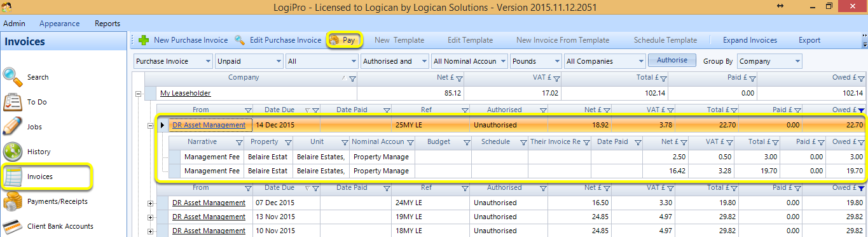Screen dimensions: 868x237
Task: Click the Pay coins icon
Action: point(334,40)
